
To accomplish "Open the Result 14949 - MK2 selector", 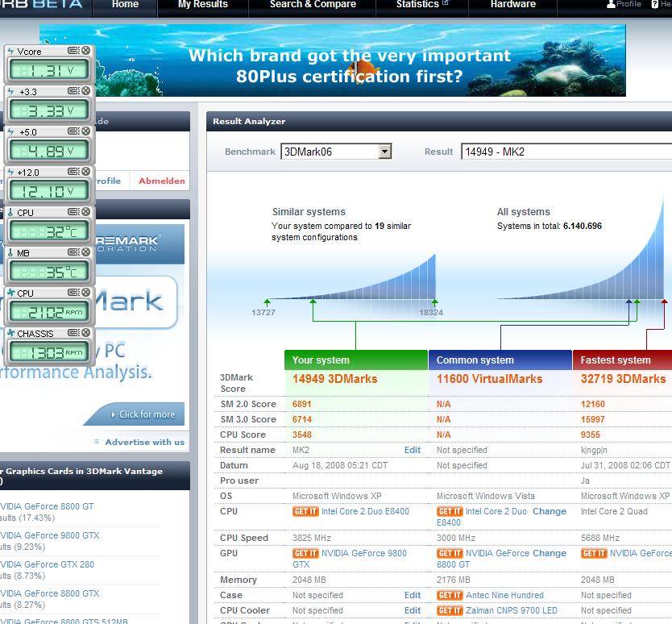I will 566,152.
